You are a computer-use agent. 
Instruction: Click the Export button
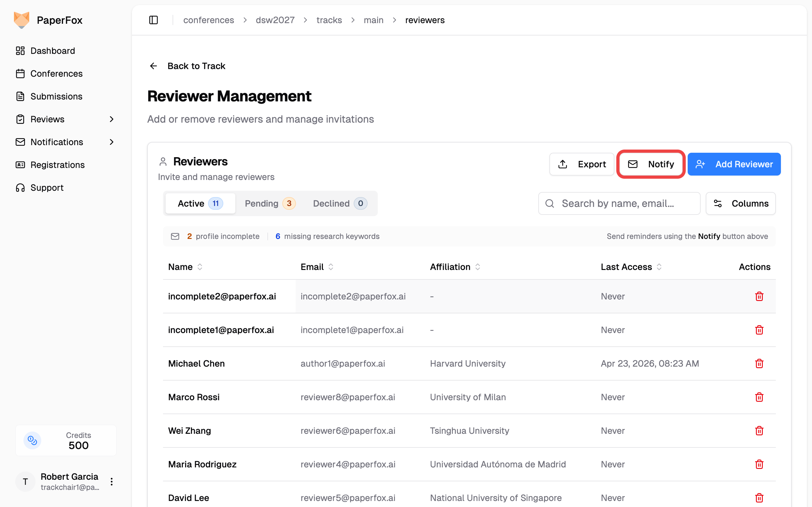pos(581,164)
